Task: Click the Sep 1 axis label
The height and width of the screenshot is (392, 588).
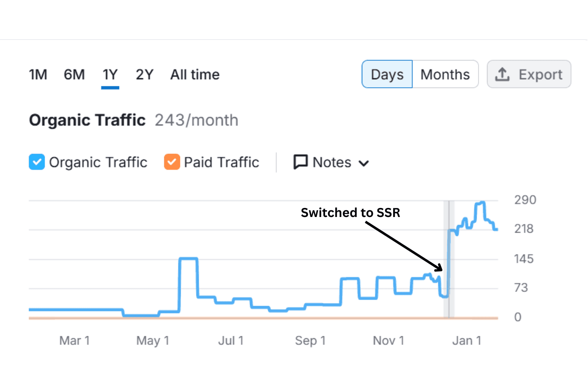Action: tap(310, 341)
